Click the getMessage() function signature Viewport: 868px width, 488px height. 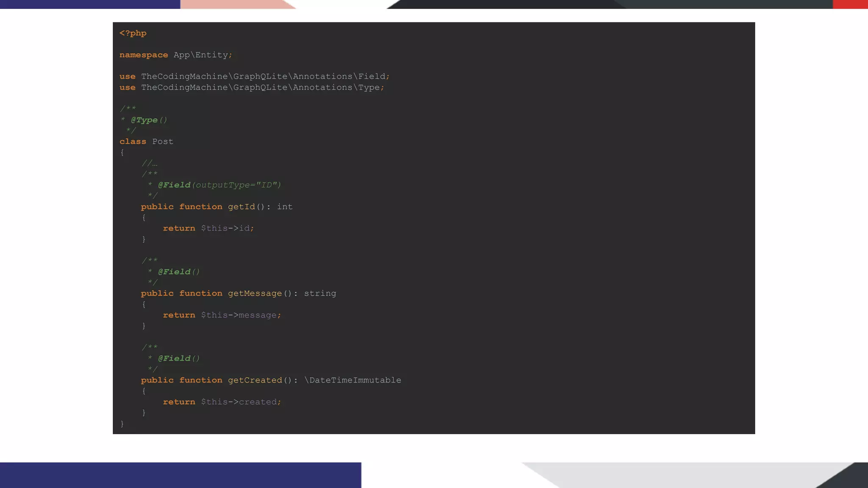pos(238,294)
